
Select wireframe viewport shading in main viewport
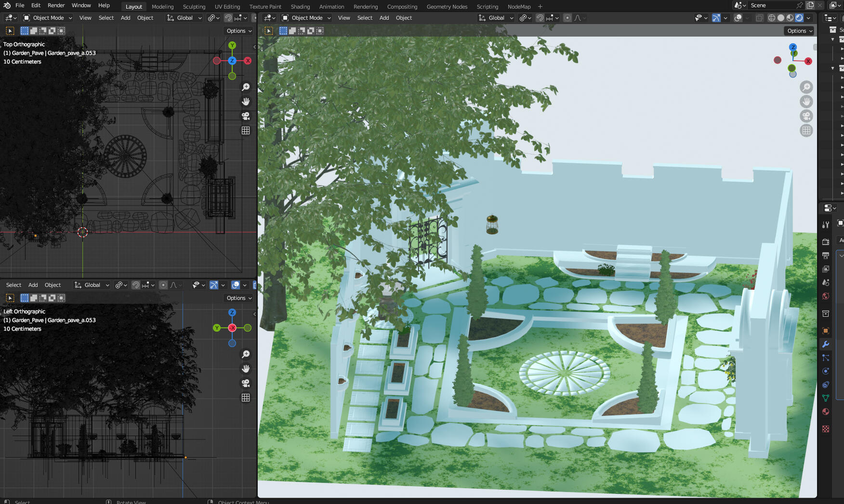click(771, 18)
